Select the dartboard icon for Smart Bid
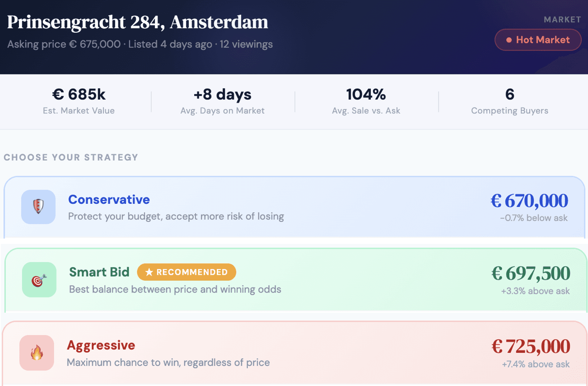The width and height of the screenshot is (588, 386). pos(39,279)
